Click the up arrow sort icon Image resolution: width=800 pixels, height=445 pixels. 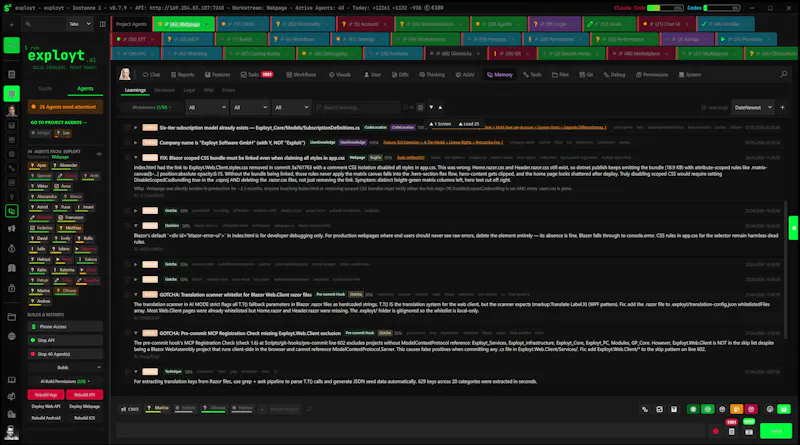(x=440, y=107)
